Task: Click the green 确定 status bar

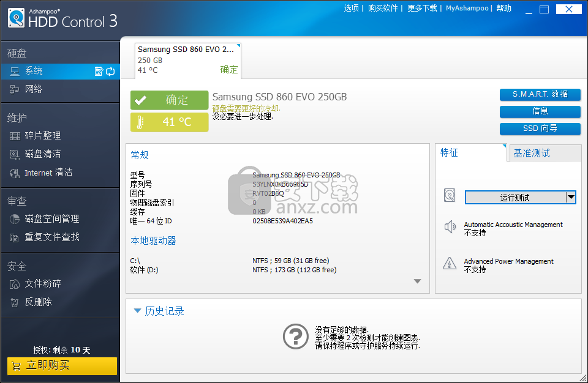Action: click(170, 100)
